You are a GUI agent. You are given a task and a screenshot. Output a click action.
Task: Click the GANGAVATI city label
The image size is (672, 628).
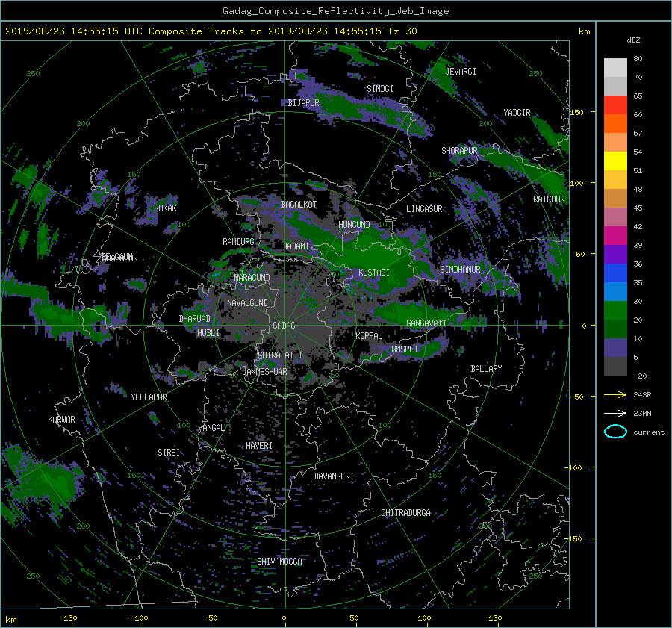tap(426, 323)
